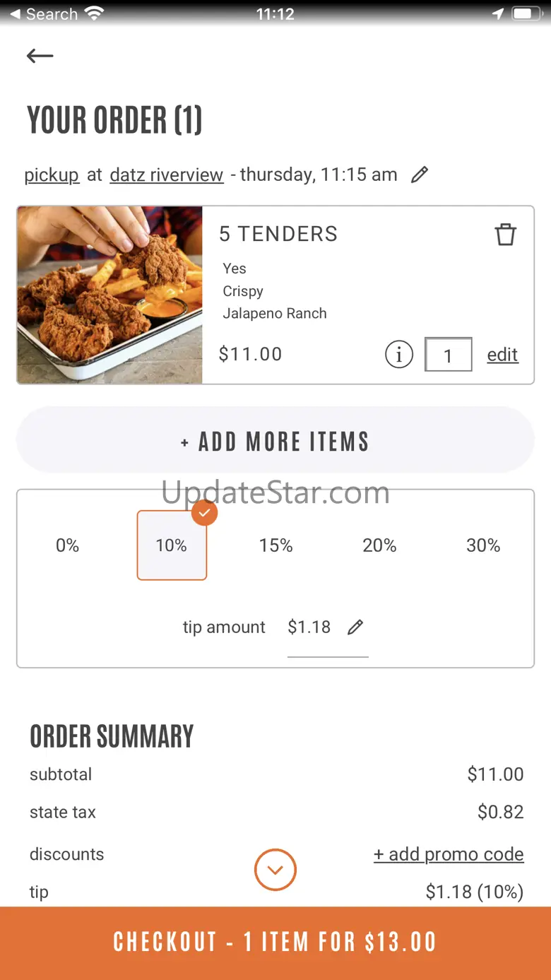Click the item quantity input box
Image resolution: width=551 pixels, height=980 pixels.
[x=448, y=355]
